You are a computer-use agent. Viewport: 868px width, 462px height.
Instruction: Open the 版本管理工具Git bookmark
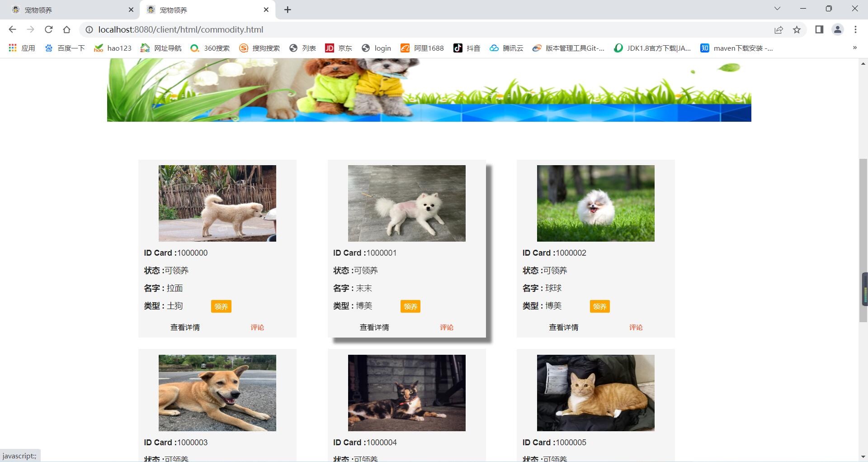click(568, 48)
